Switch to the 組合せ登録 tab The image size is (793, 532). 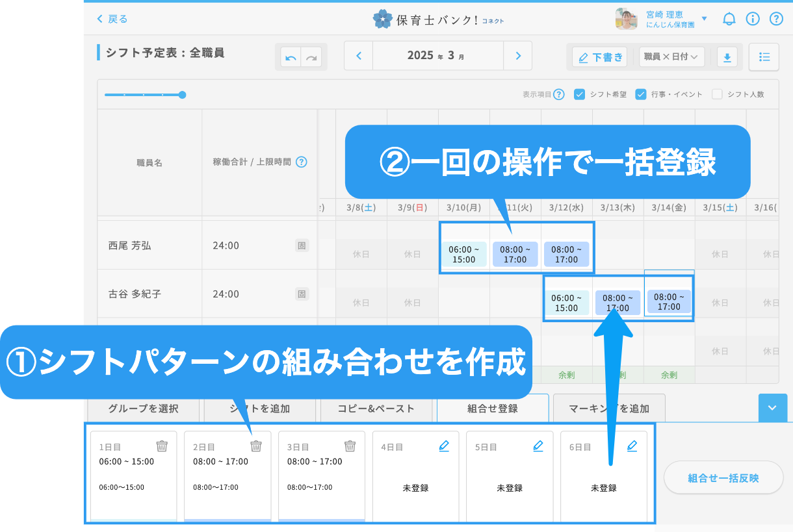click(x=493, y=409)
